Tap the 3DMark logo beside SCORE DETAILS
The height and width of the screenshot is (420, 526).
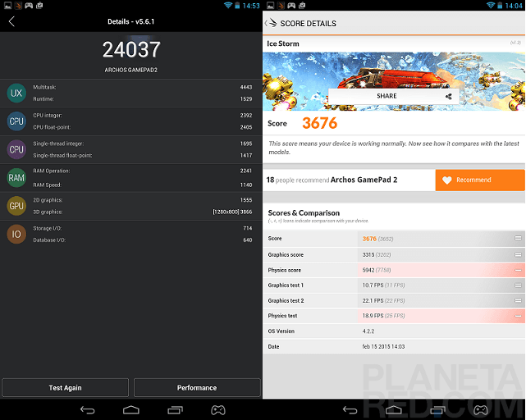[272, 23]
